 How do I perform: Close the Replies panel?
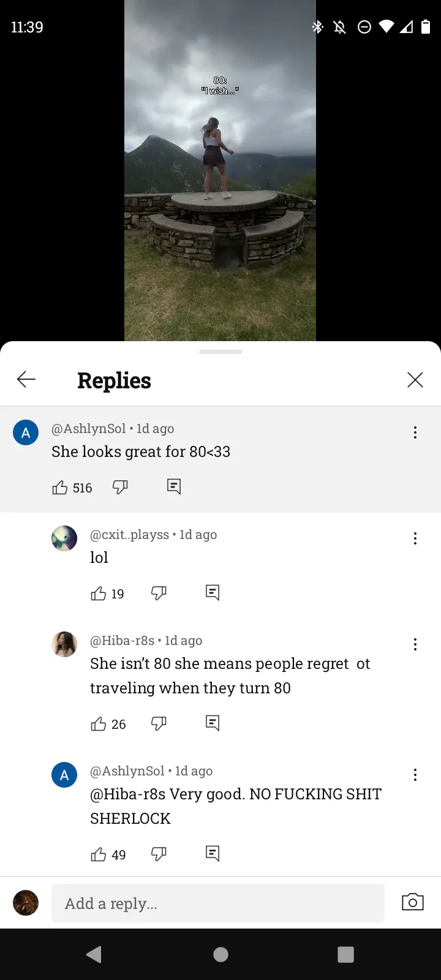tap(415, 380)
